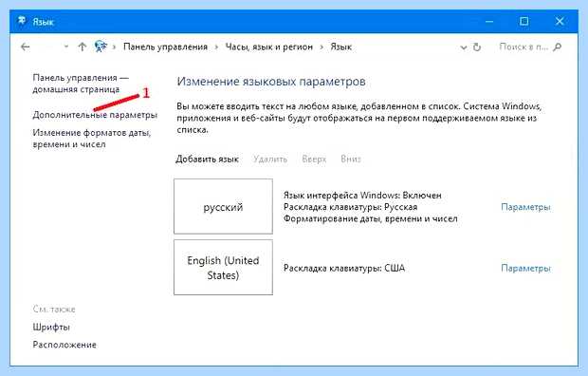Click the Back arrow in navigation bar
This screenshot has height=376, width=588.
(x=25, y=47)
